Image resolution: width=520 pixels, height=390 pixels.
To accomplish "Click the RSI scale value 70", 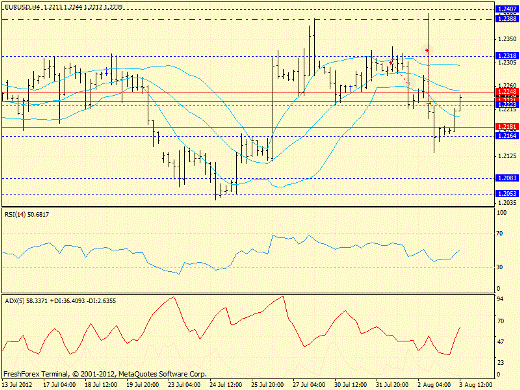I will 500,233.
